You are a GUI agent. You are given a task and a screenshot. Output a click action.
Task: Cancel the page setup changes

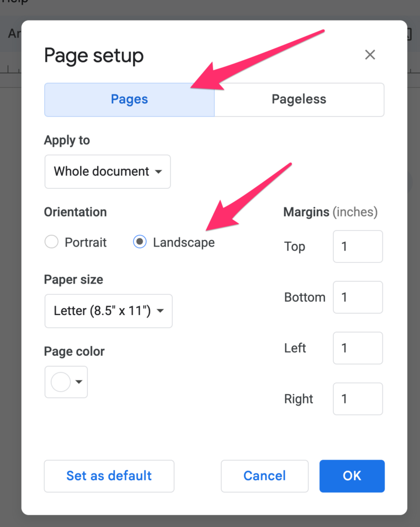coord(264,476)
